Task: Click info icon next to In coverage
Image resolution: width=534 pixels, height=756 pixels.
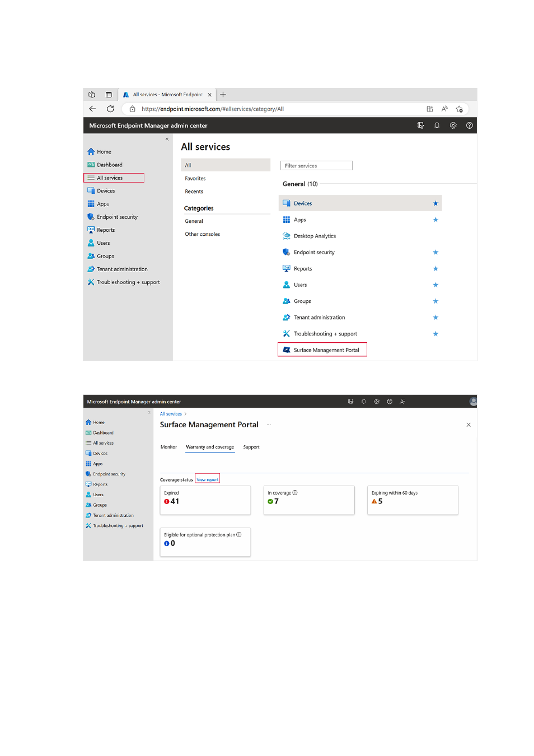Action: [x=295, y=493]
